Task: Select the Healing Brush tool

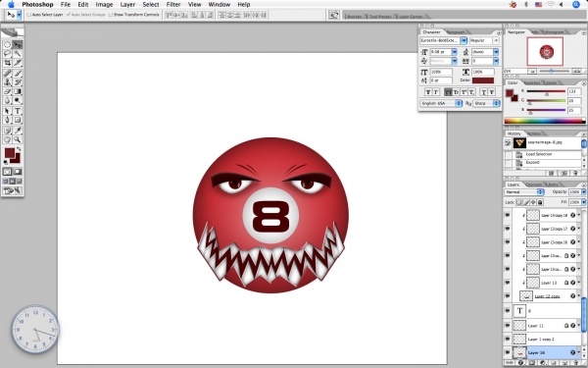Action: point(7,74)
